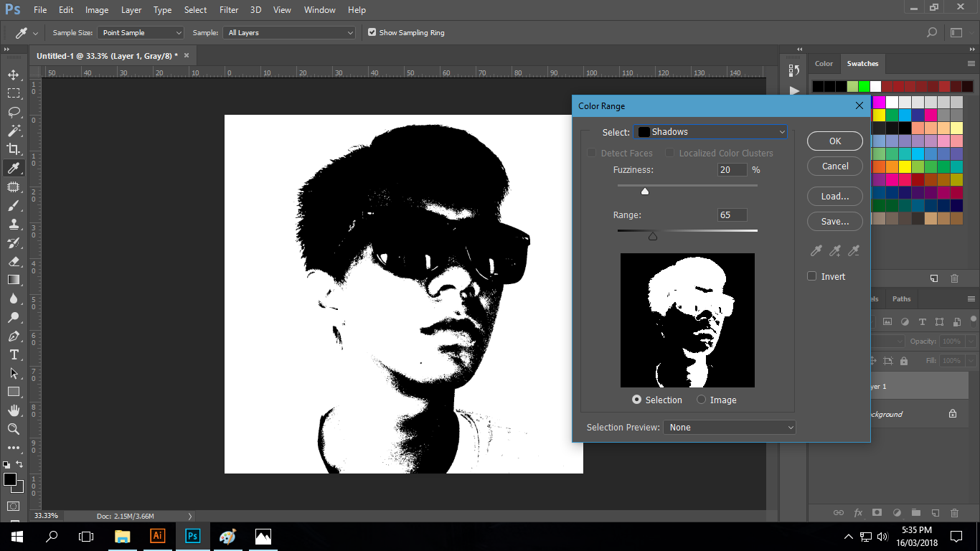Select the Pen tool

[x=13, y=336]
